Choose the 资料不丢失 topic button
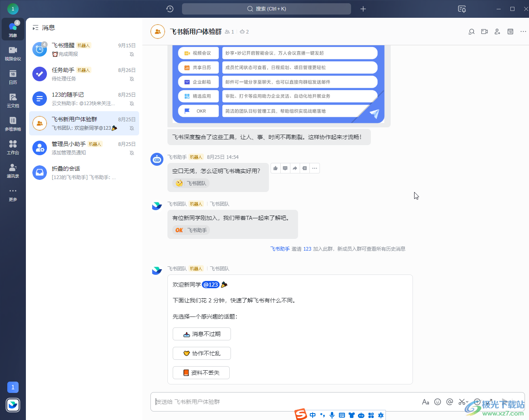 tap(201, 373)
